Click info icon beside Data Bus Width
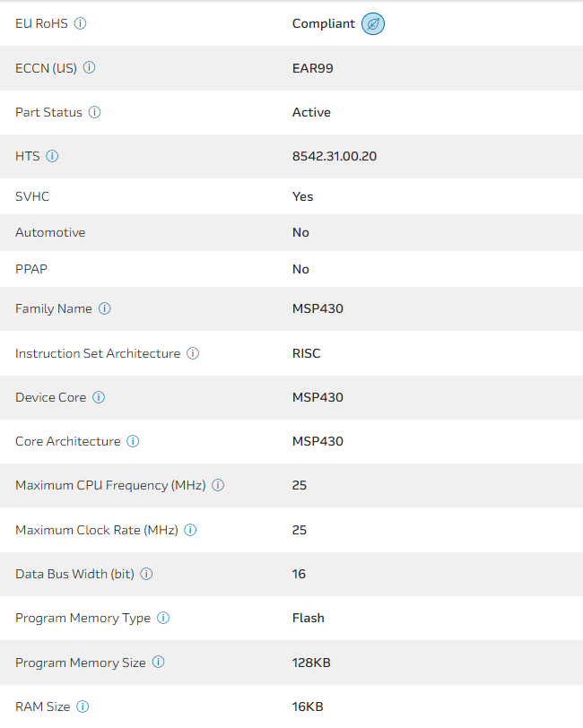Image resolution: width=583 pixels, height=728 pixels. 146,574
